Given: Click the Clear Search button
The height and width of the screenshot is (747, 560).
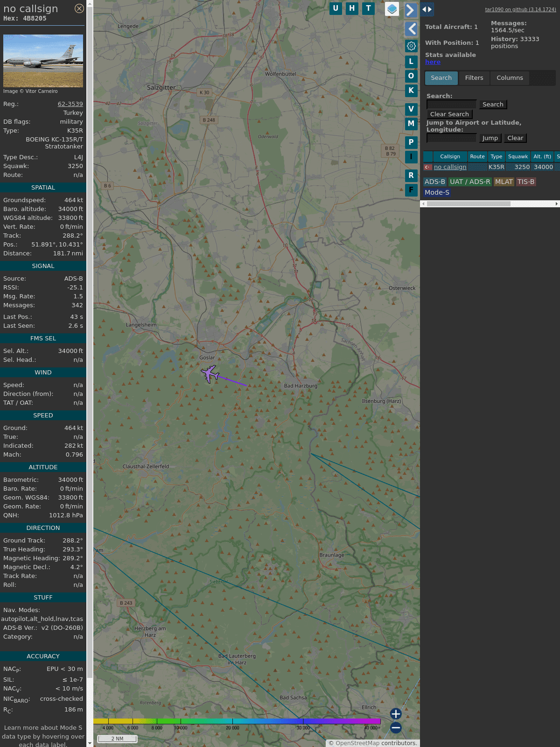Looking at the screenshot, I should point(449,114).
